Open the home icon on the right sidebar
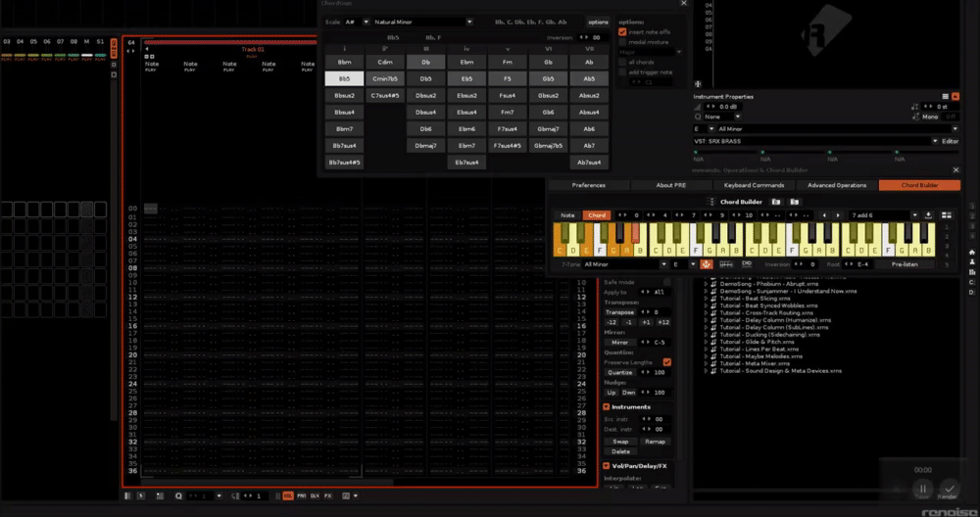 click(972, 253)
